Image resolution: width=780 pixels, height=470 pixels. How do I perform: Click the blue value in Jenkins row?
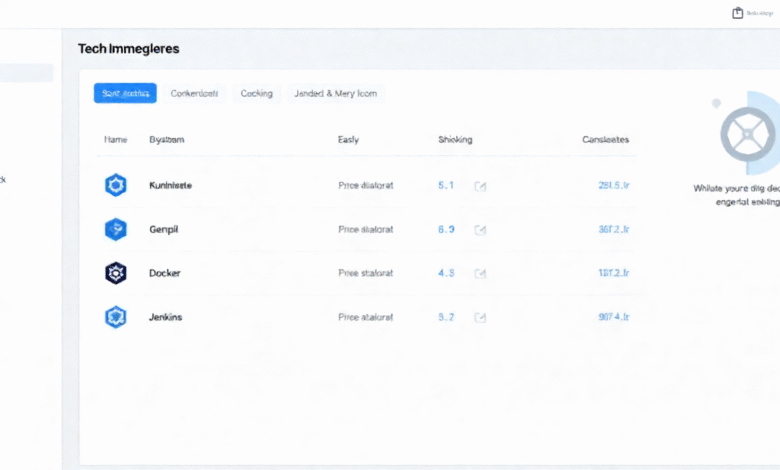[614, 317]
